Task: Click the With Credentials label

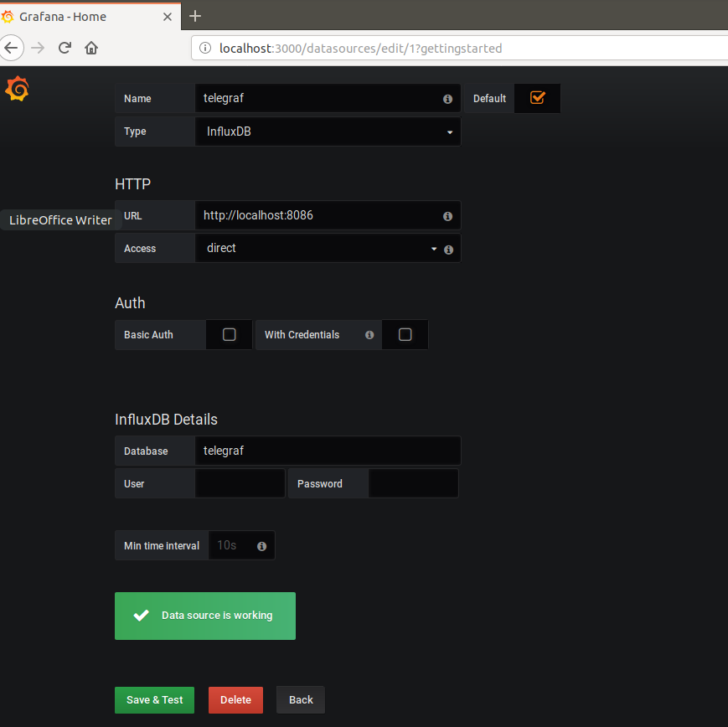Action: pyautogui.click(x=302, y=335)
